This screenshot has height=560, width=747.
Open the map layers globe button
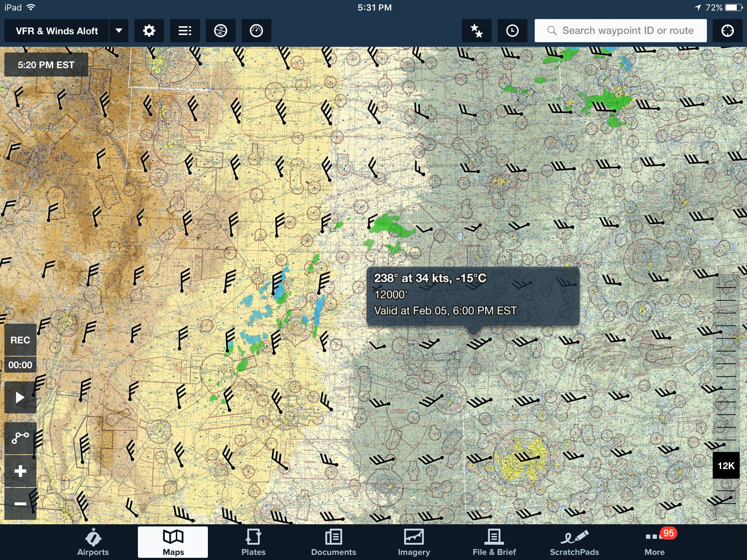[221, 31]
